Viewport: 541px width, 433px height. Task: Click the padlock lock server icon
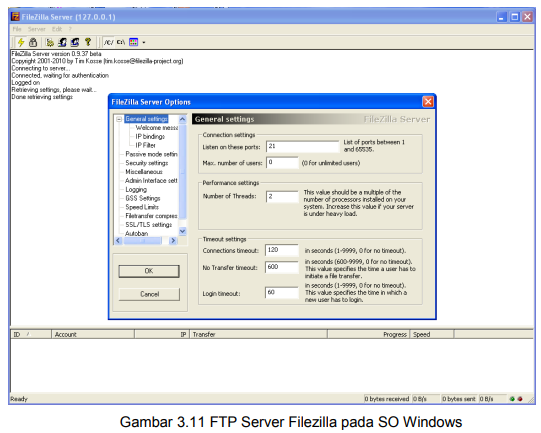coord(33,42)
